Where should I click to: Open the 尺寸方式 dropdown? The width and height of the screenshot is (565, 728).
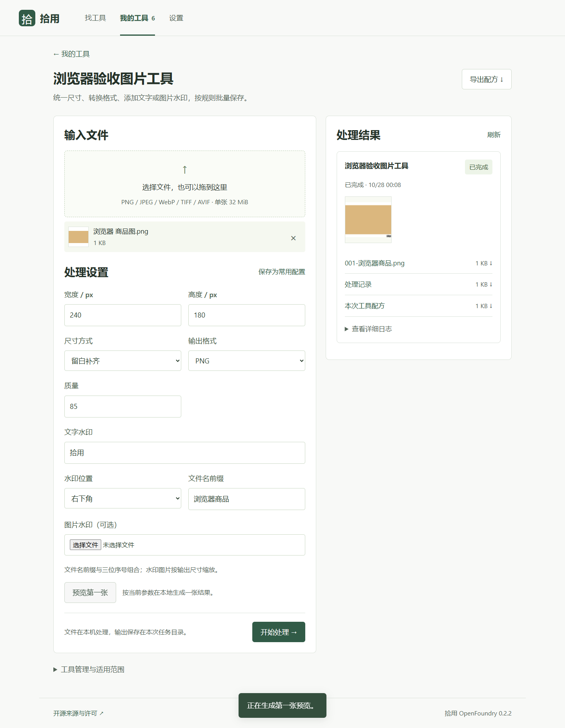pyautogui.click(x=123, y=361)
